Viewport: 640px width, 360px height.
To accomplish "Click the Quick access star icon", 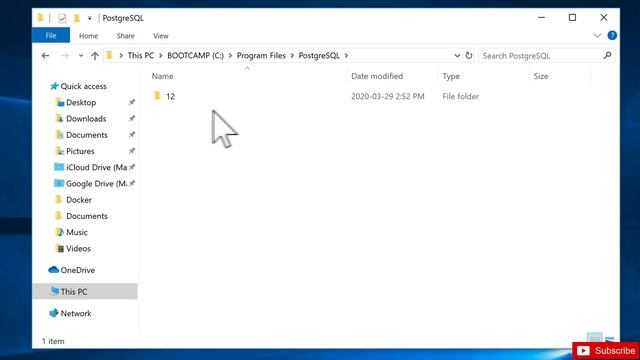I will pyautogui.click(x=54, y=86).
